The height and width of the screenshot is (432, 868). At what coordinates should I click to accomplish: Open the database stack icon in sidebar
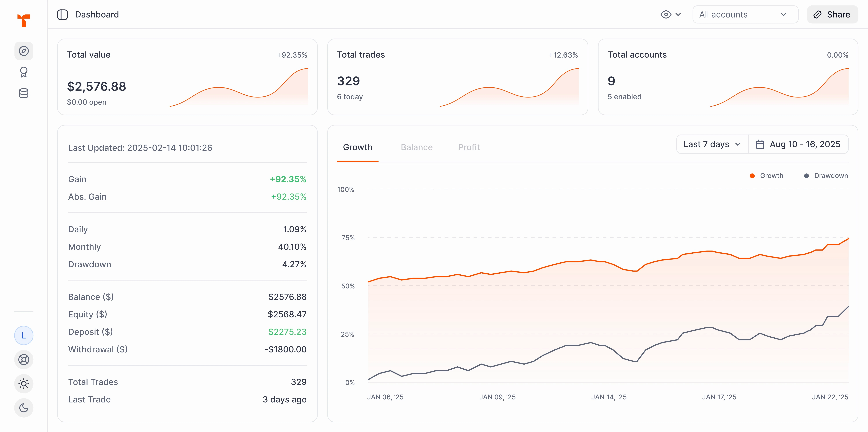(24, 93)
